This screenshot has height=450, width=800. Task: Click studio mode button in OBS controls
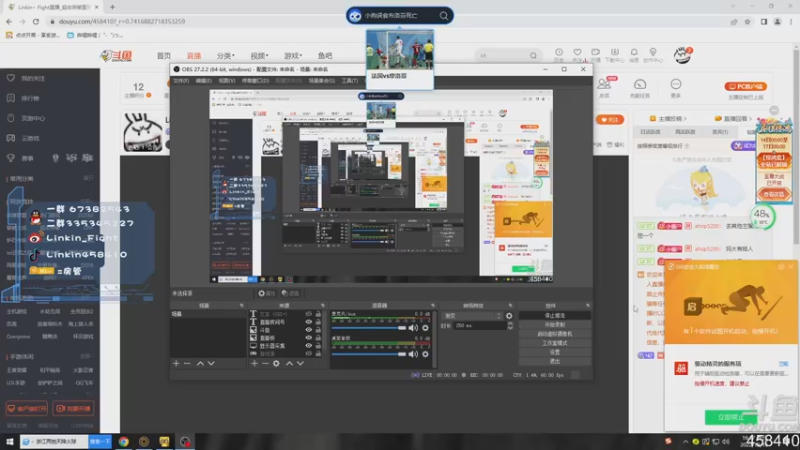pos(555,343)
